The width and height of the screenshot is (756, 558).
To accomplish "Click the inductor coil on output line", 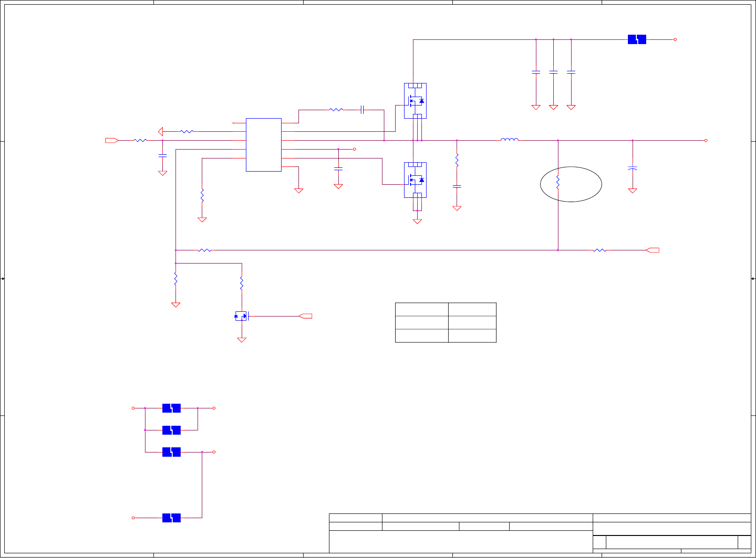I will [510, 139].
